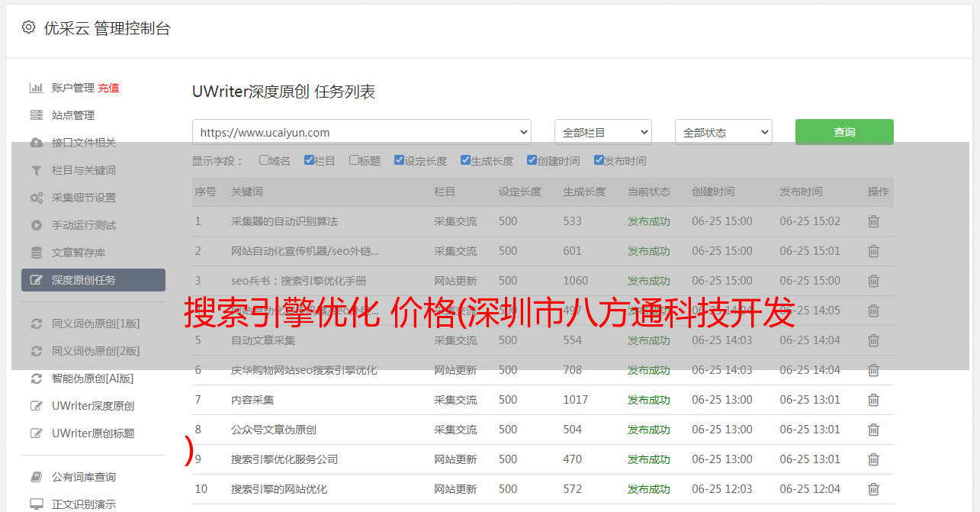Select UWriter原创标题 menu item
The width and height of the screenshot is (980, 512).
pyautogui.click(x=93, y=433)
